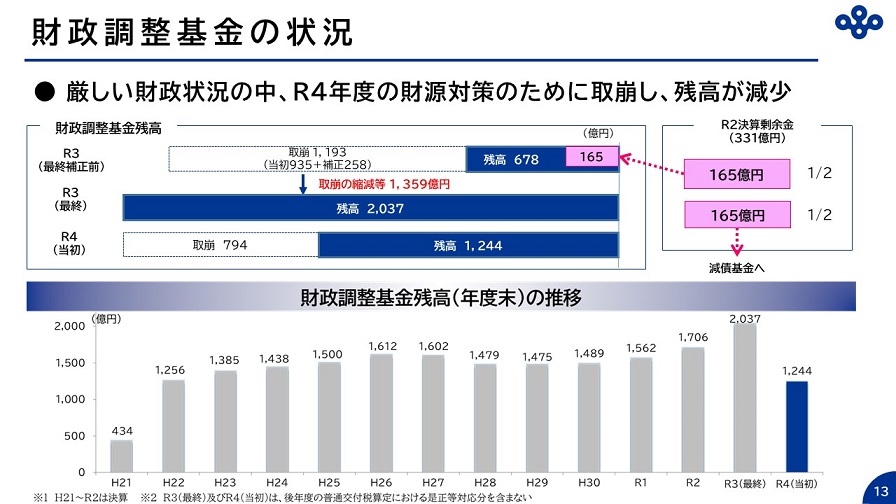Click the lower pink 165億円 box
This screenshot has width=896, height=504.
coord(736,214)
